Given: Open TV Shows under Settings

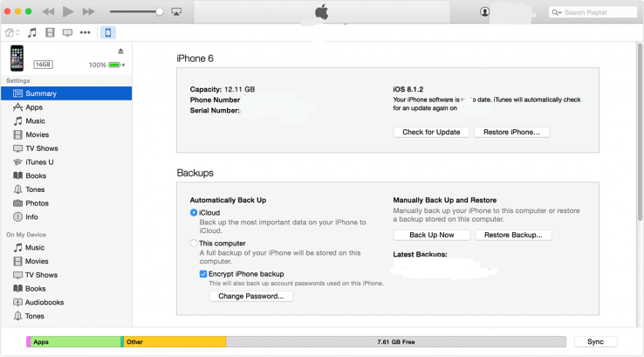Looking at the screenshot, I should (x=66, y=148).
